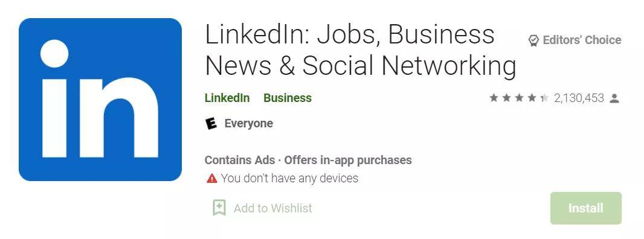Click the third rating star
The width and height of the screenshot is (644, 239).
pos(519,98)
